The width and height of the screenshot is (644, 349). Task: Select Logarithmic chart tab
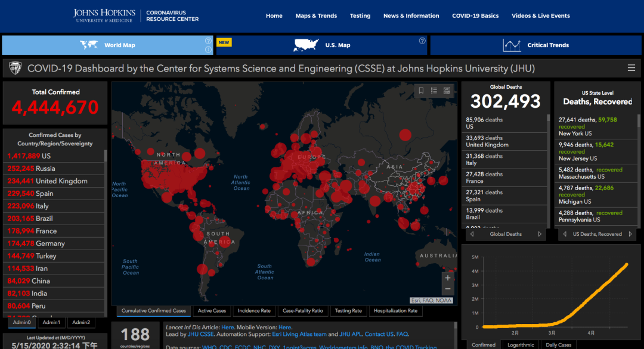[521, 345]
